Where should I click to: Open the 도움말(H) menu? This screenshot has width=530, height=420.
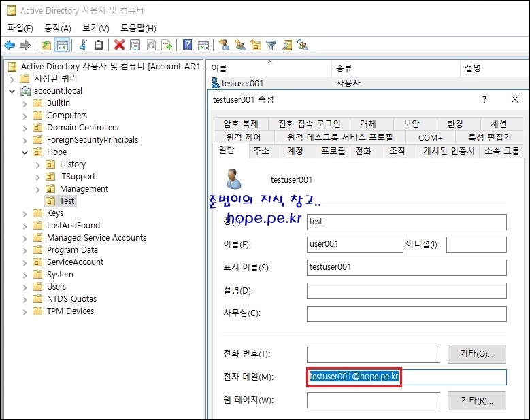(x=139, y=28)
